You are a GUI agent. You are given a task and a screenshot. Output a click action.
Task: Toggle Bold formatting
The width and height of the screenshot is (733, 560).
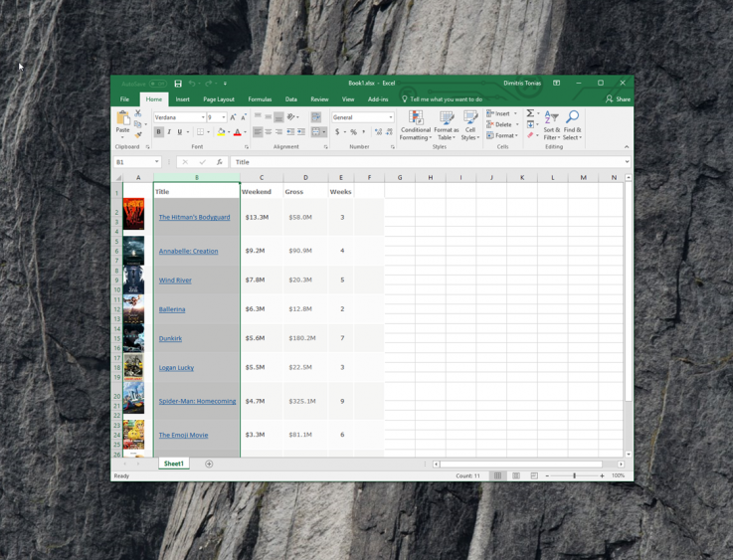(158, 132)
